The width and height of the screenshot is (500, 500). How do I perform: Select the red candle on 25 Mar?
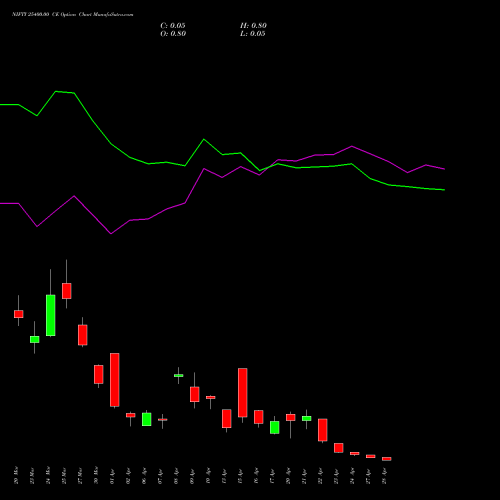[67, 291]
